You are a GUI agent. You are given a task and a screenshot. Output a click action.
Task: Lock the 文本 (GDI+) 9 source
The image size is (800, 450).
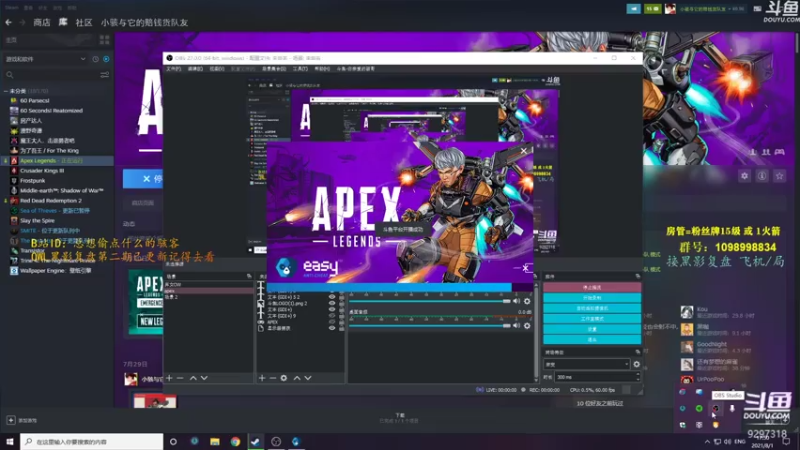[x=341, y=316]
